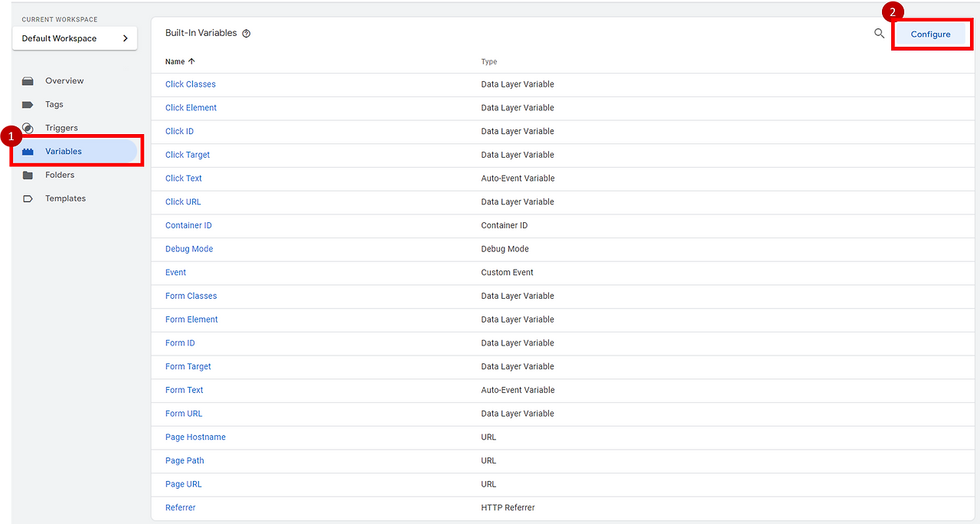Open the Page URL variable
Screen dimensions: 980x524
tap(184, 484)
